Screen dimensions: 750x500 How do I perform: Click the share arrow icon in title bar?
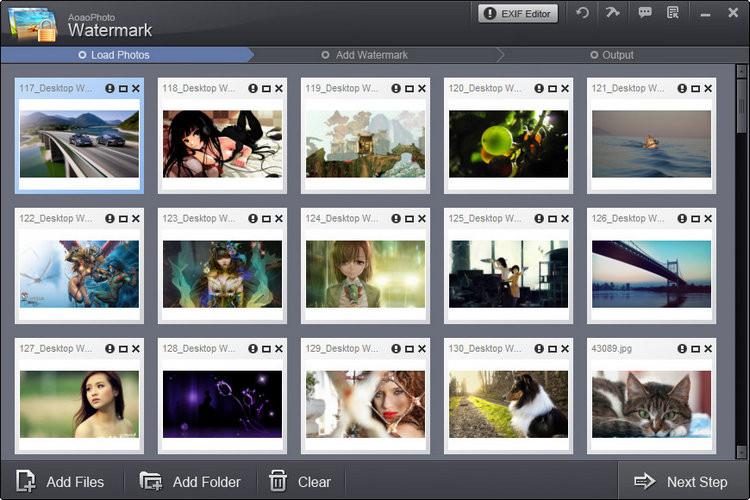tap(612, 12)
